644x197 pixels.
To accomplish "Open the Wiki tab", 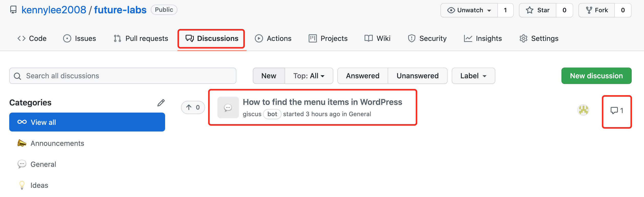I will 377,38.
